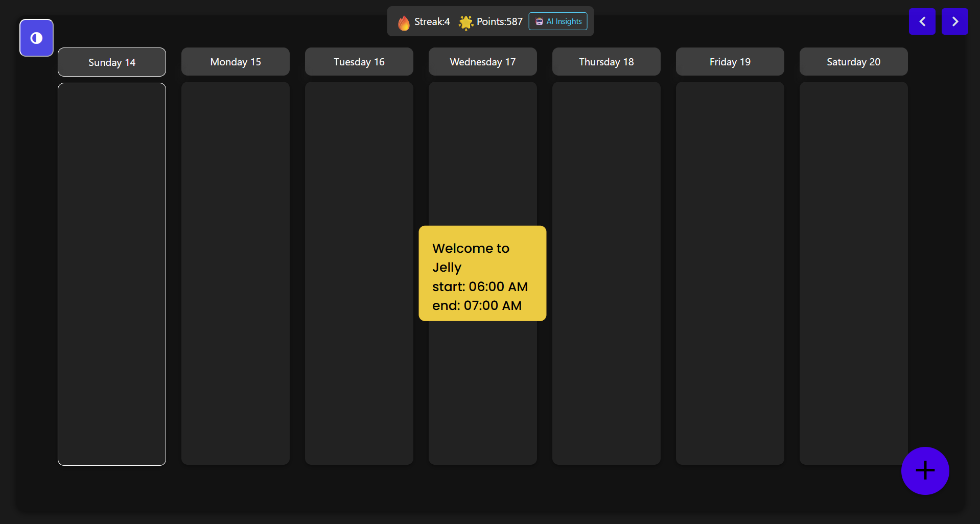
Task: Choose the Tuesday 16 day header
Action: coord(359,62)
